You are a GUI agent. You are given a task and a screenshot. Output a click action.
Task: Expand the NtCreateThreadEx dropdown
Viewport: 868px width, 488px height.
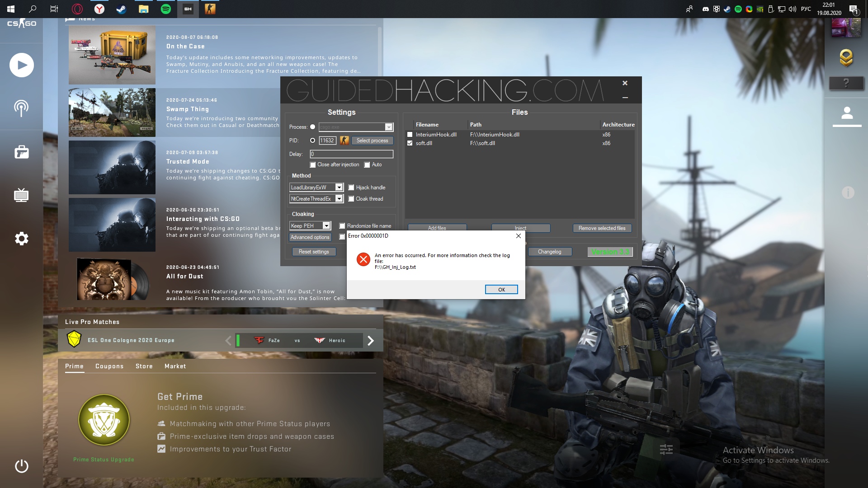pos(339,199)
